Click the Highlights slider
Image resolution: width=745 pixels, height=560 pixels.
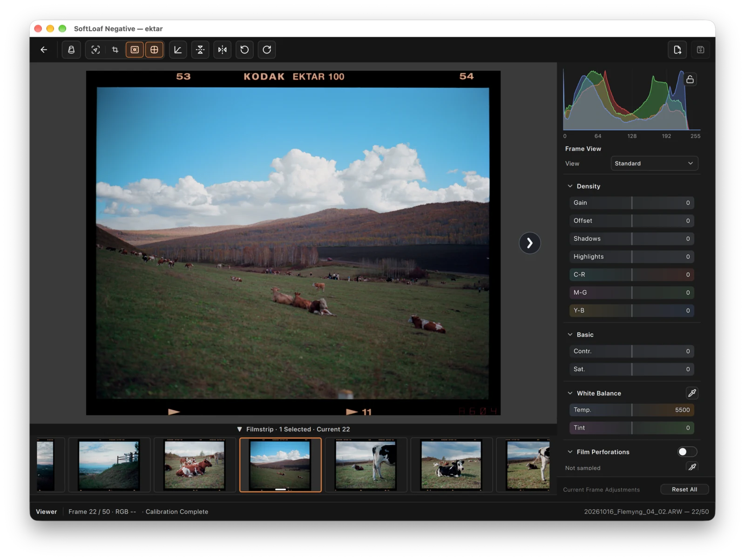coord(631,256)
